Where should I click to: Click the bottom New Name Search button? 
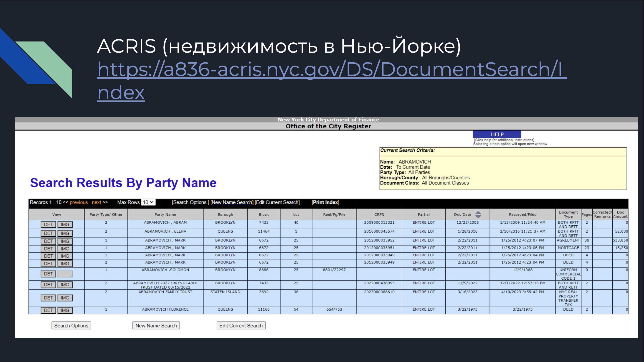(156, 326)
